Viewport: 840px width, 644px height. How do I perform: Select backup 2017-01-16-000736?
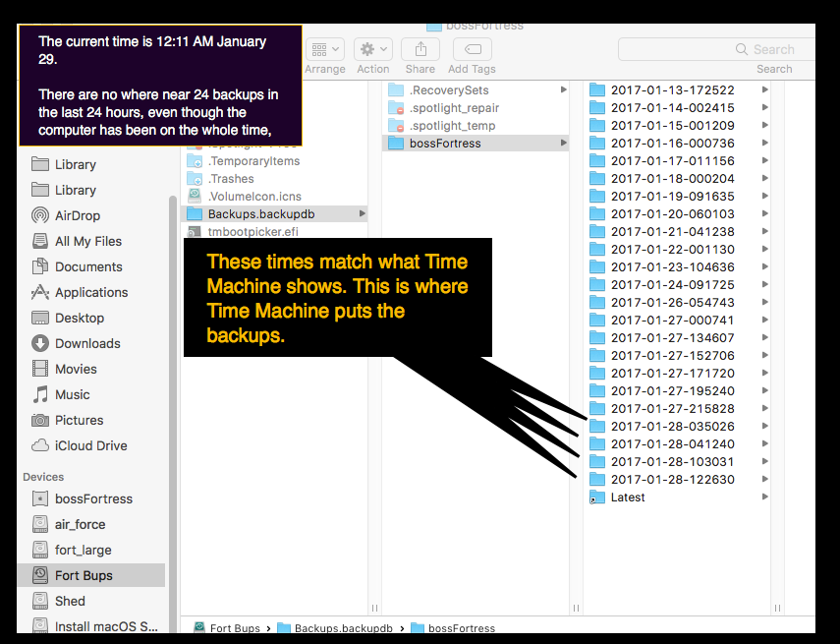(x=678, y=144)
